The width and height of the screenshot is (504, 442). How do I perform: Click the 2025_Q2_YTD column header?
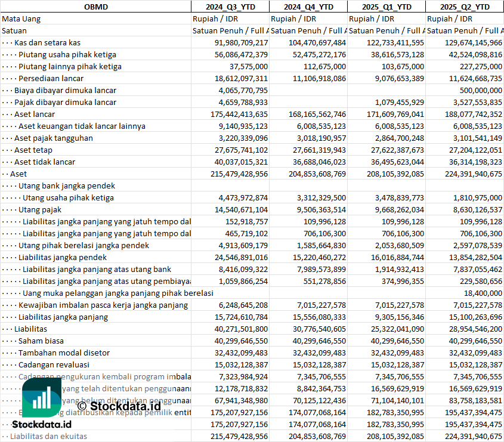click(465, 7)
